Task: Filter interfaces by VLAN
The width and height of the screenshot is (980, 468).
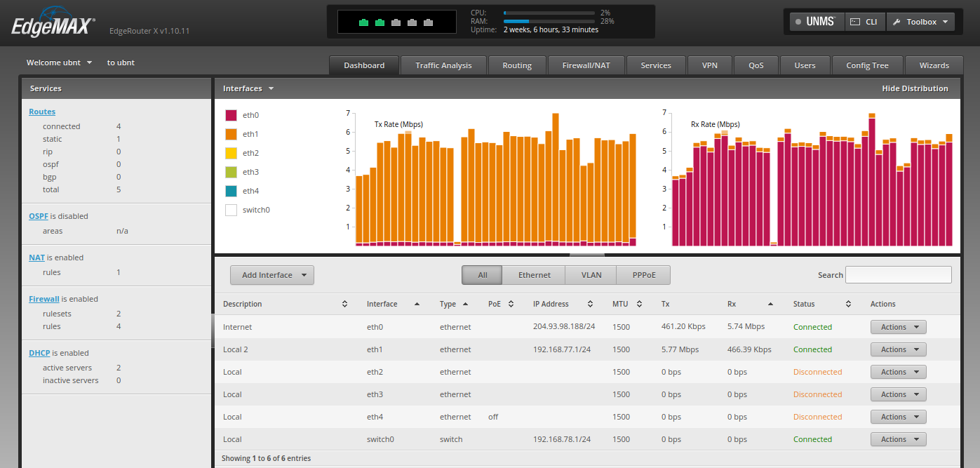Action: 591,275
